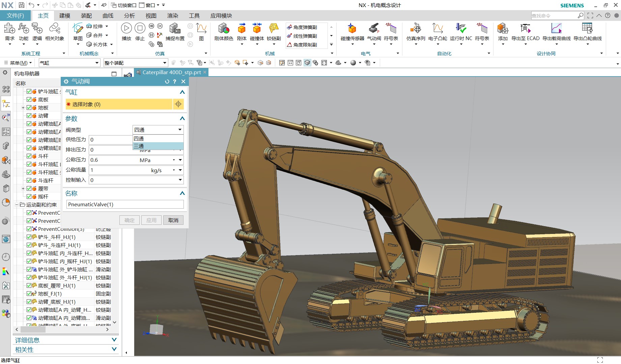Viewport: 621px width, 364px height.
Task: Open 公称压力 MPa unit dropdown
Action: (x=174, y=160)
